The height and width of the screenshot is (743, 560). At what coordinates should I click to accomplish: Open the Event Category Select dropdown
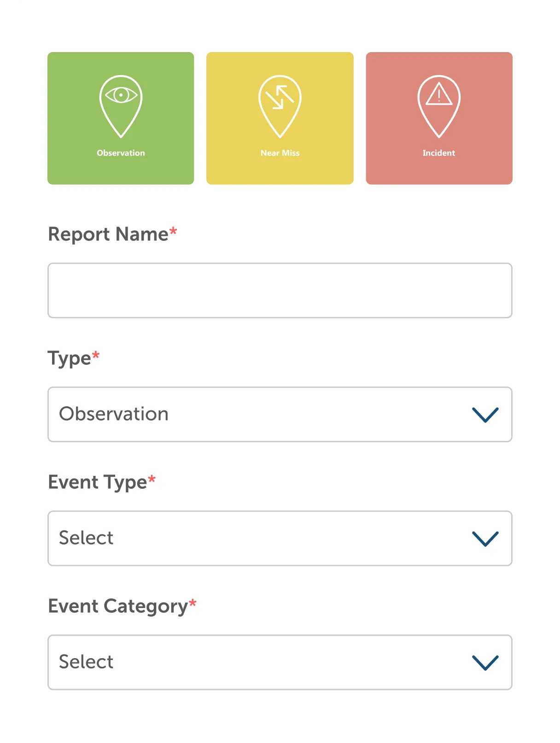coord(280,662)
